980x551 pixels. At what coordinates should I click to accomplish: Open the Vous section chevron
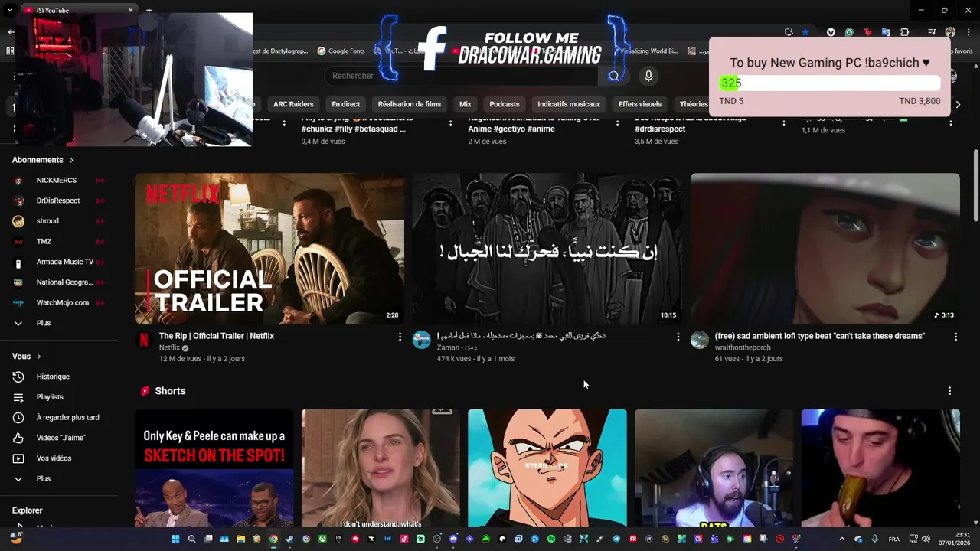38,357
